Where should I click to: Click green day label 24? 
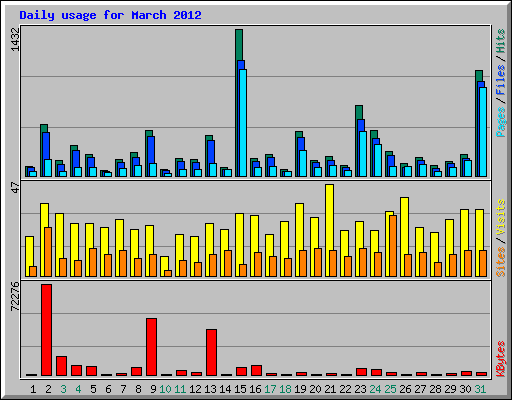(x=375, y=389)
